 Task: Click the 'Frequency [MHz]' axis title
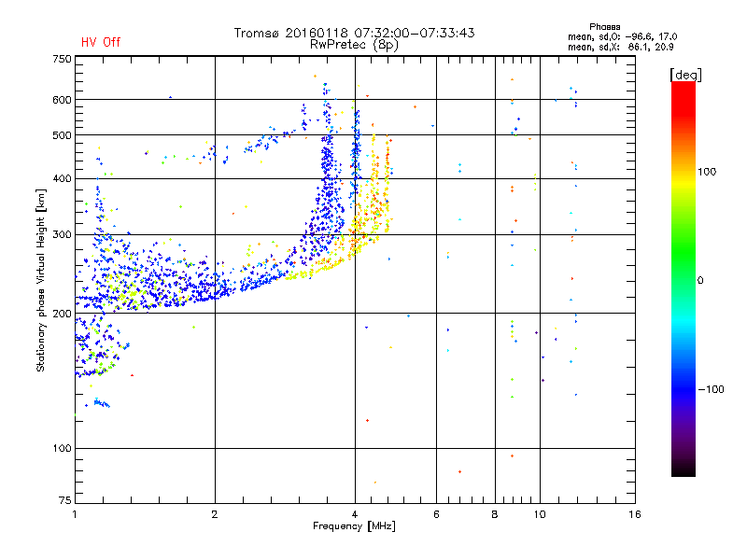coord(354,526)
